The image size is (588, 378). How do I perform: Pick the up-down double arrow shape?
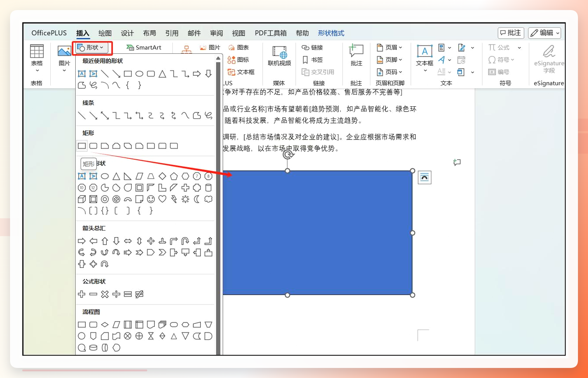(x=140, y=241)
